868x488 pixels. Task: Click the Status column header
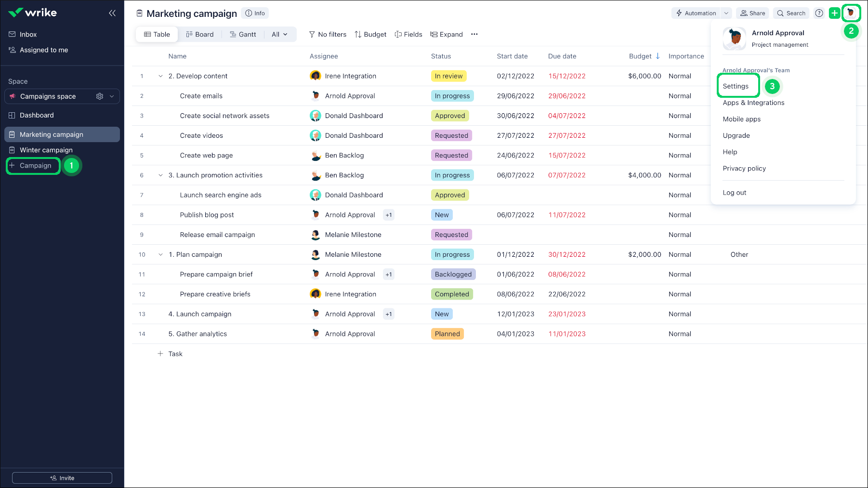click(x=441, y=56)
